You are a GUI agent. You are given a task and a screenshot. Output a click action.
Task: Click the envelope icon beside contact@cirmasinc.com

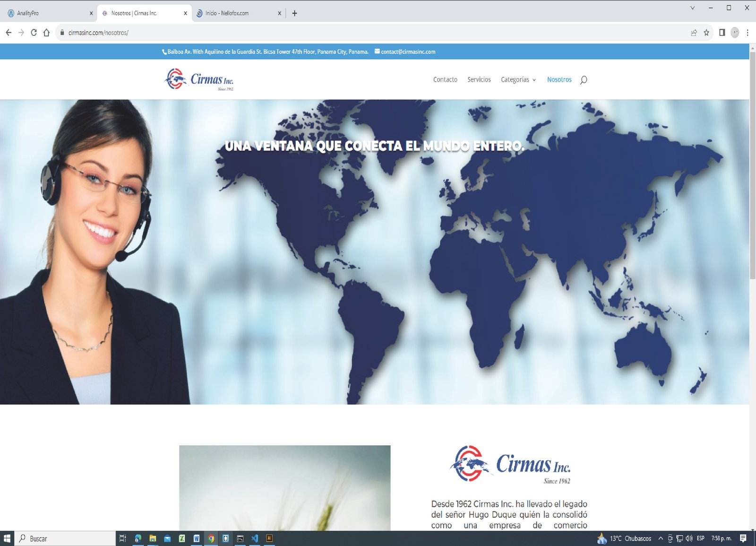[377, 52]
